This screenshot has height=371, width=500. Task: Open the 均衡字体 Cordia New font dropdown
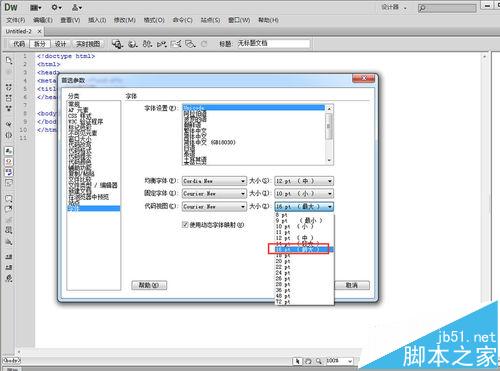214,181
